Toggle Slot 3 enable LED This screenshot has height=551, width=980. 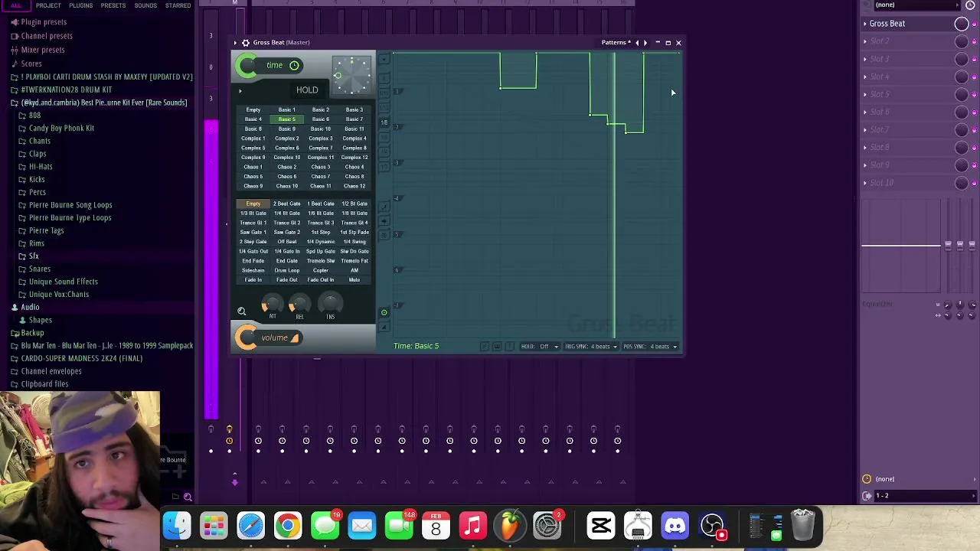(x=974, y=59)
